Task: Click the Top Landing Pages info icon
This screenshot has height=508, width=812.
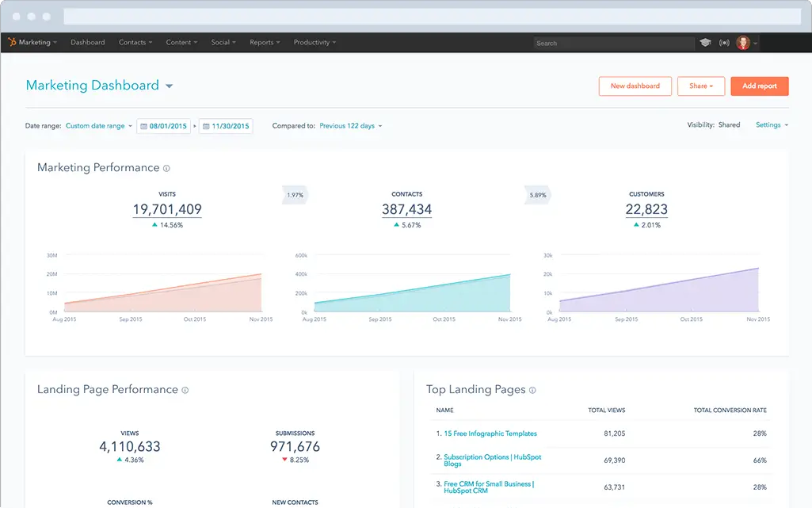Action: [x=532, y=390]
